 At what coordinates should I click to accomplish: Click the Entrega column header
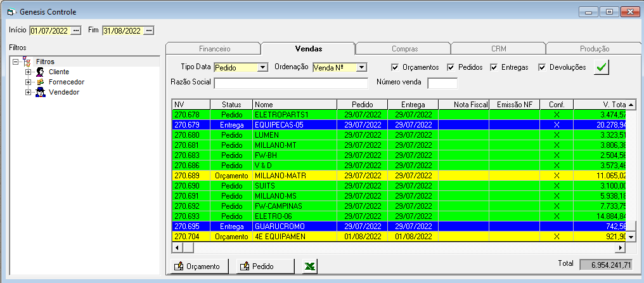tap(413, 105)
